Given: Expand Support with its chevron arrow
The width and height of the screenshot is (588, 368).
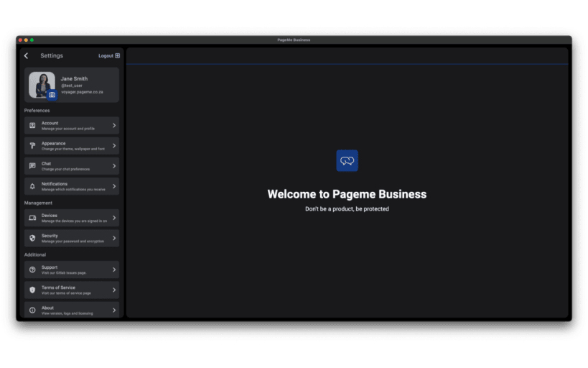Looking at the screenshot, I should [114, 270].
